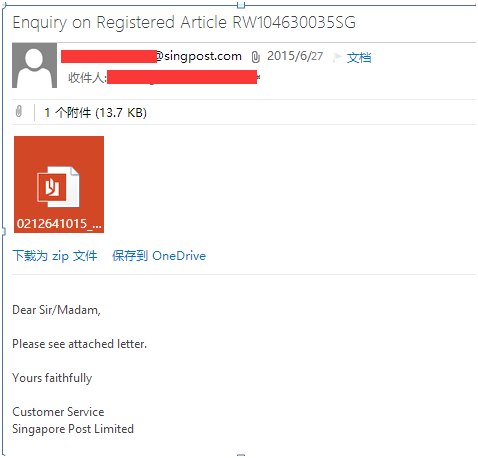The width and height of the screenshot is (478, 458).
Task: Click the top-center selection handle
Action: click(x=241, y=5)
